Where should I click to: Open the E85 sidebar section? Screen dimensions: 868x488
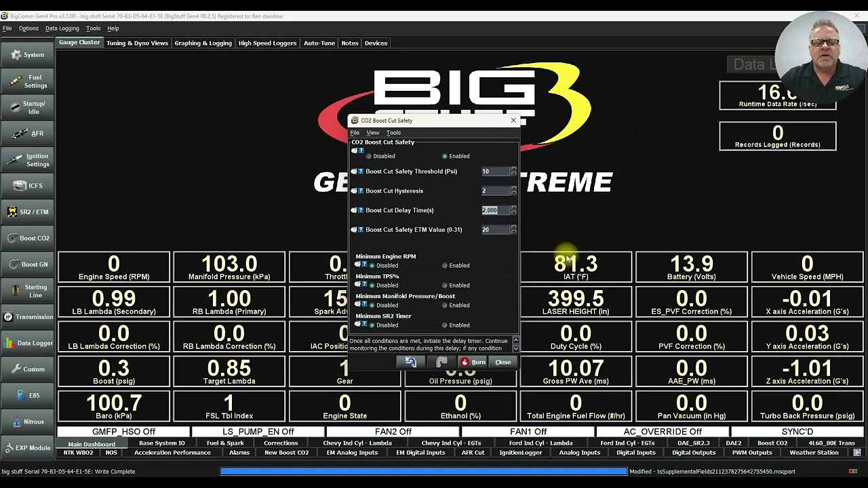[28, 395]
